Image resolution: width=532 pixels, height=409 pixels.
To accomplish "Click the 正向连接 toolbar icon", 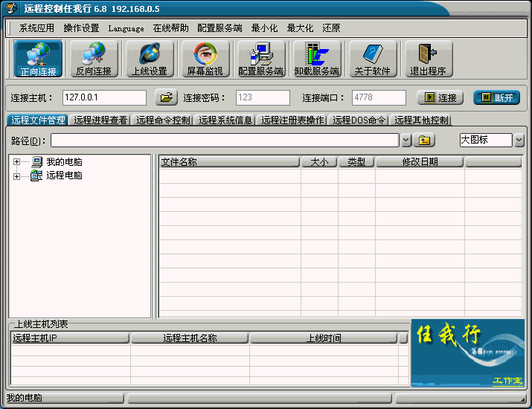I will coord(38,59).
